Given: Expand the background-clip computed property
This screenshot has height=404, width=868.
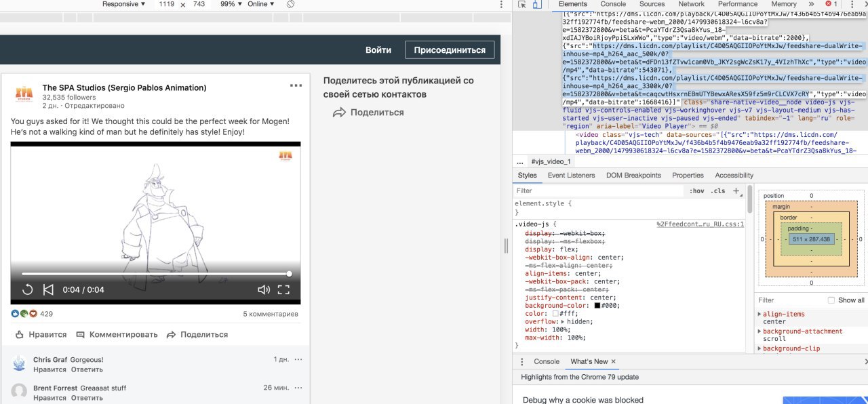Looking at the screenshot, I should click(x=759, y=348).
